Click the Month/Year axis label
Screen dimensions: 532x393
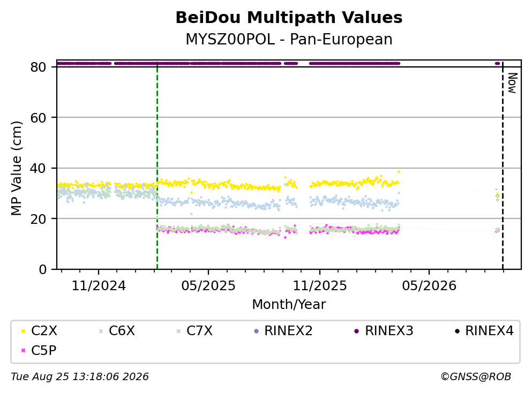click(289, 305)
